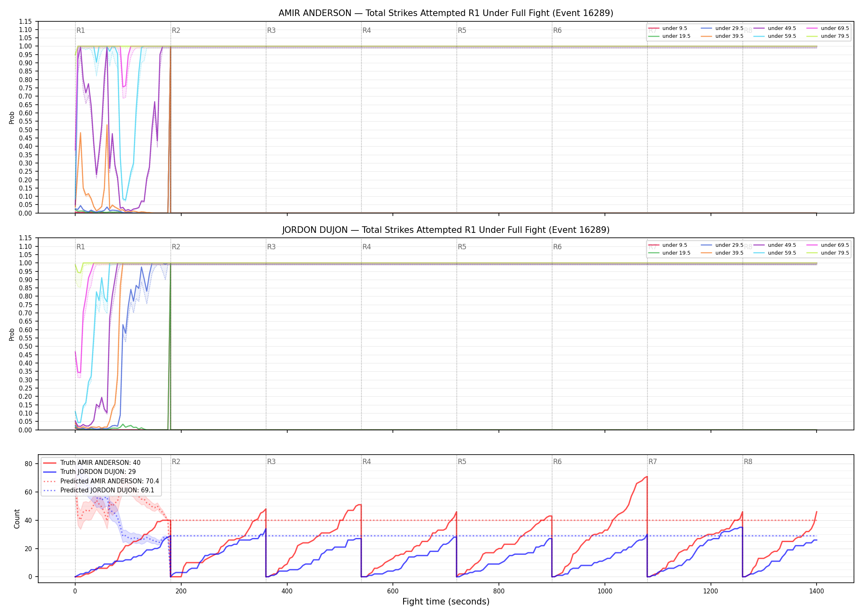Select R7 marker in the Count chart
The height and width of the screenshot is (616, 863).
(653, 462)
